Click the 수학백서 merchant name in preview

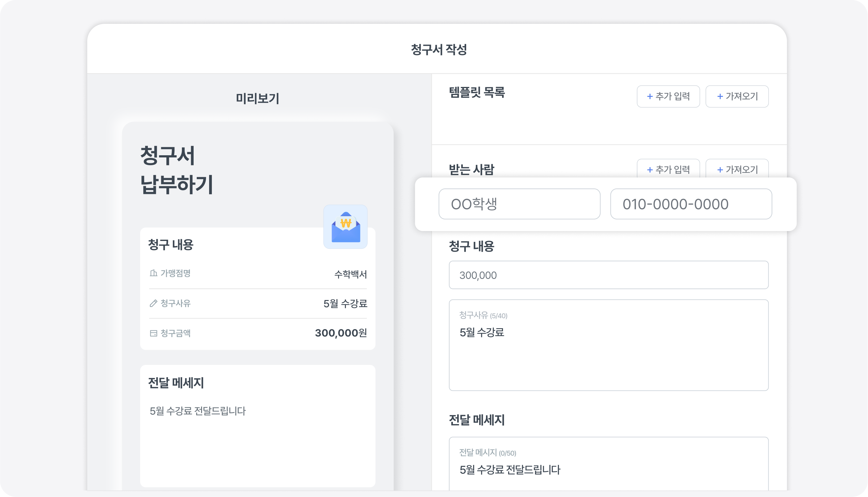point(350,274)
